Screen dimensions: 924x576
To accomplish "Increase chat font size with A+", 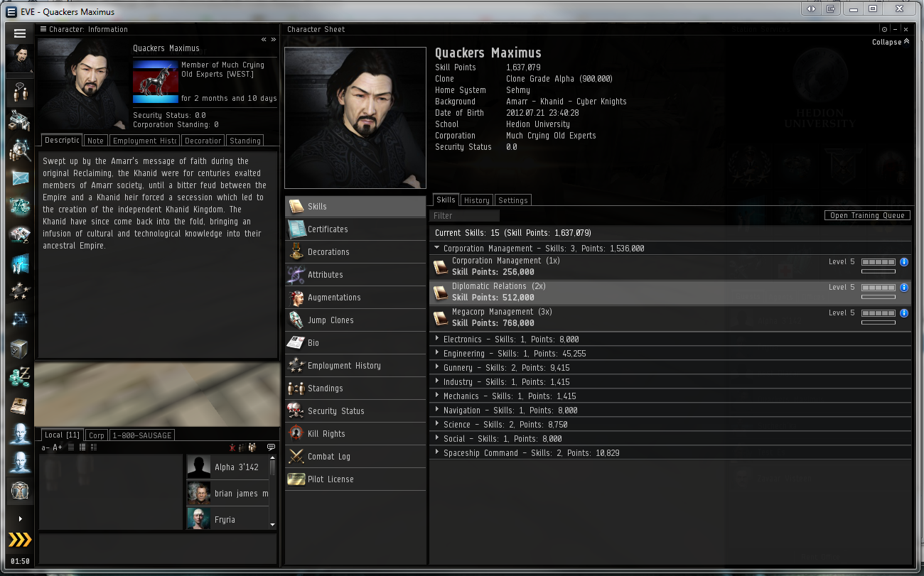I will click(x=58, y=447).
